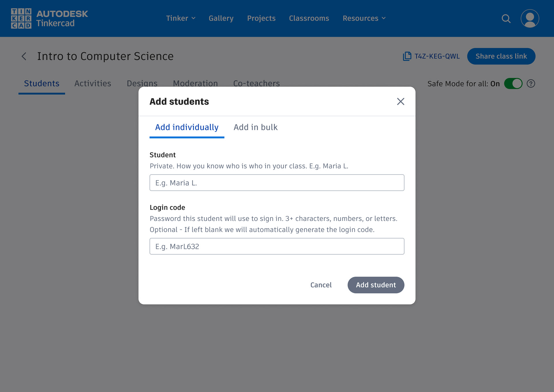Select the Add individually tab
Screen dimensions: 554x392
tap(187, 127)
